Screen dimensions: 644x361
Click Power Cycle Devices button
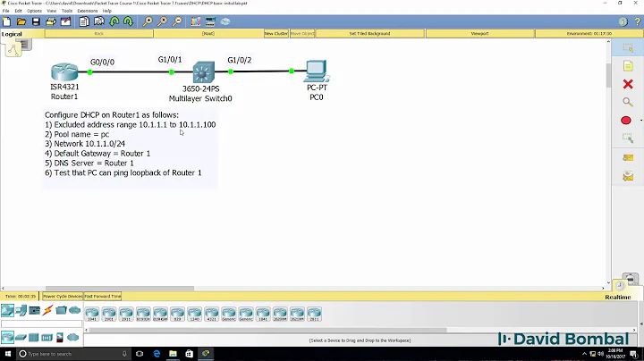[x=63, y=296]
